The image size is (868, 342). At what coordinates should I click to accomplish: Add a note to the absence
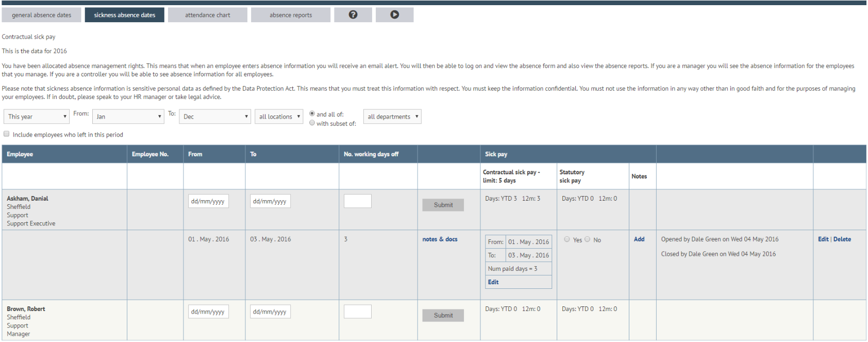pos(639,239)
